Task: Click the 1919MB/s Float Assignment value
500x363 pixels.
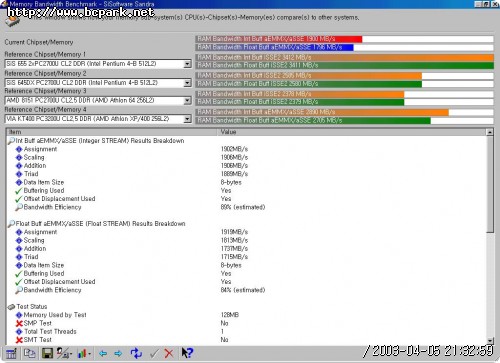Action: [x=234, y=232]
